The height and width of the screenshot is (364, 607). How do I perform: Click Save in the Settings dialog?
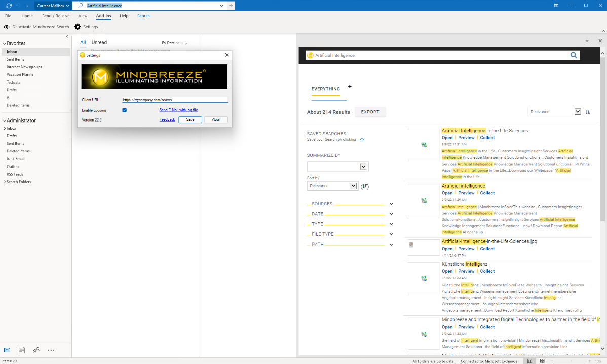click(x=190, y=120)
